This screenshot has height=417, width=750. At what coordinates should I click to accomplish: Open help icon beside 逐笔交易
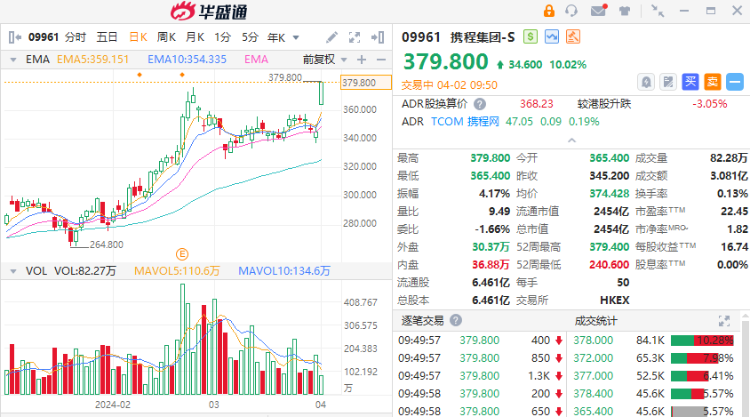point(456,320)
